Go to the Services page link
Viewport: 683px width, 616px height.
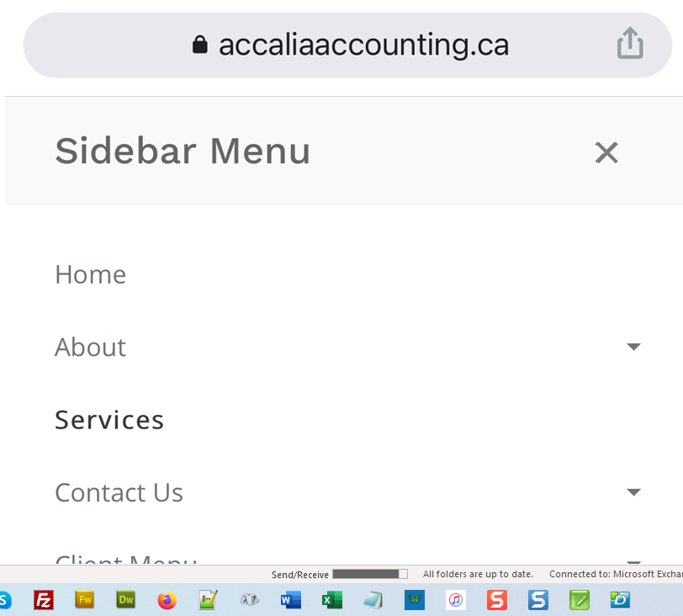pos(109,419)
